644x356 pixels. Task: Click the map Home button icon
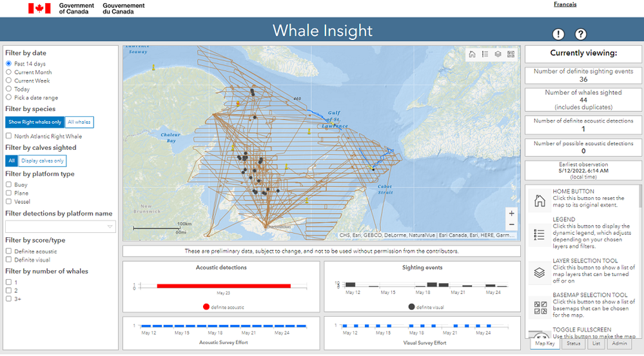click(472, 54)
